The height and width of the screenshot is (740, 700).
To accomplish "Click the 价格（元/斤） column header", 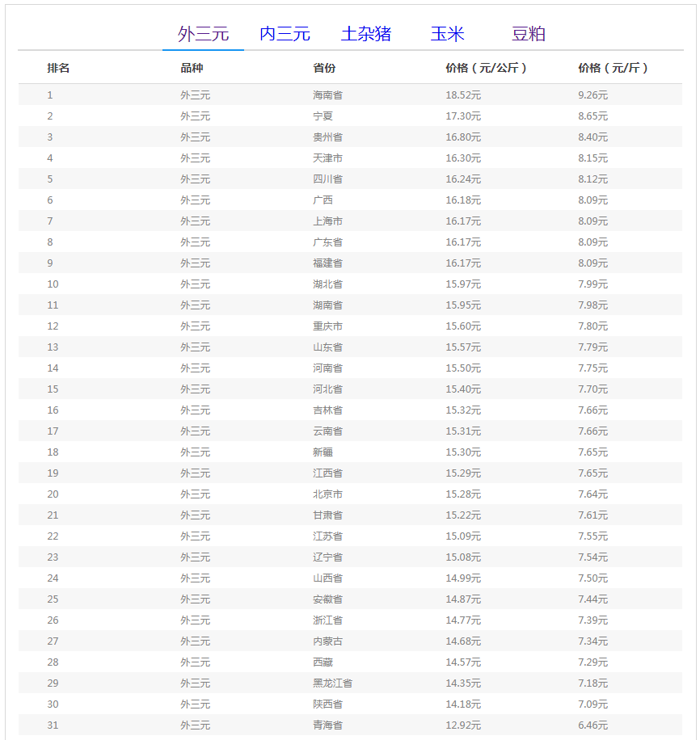I will pos(613,68).
